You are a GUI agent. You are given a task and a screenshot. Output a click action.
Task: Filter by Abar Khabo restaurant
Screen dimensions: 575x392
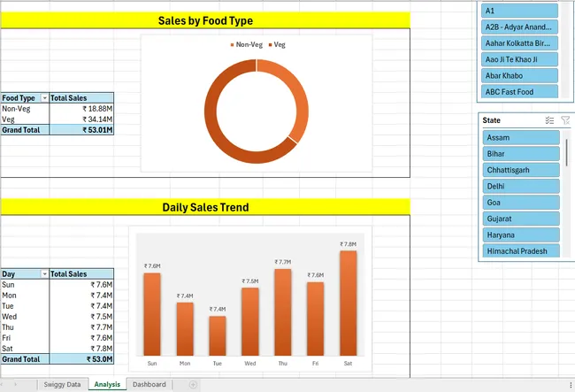[x=519, y=75]
